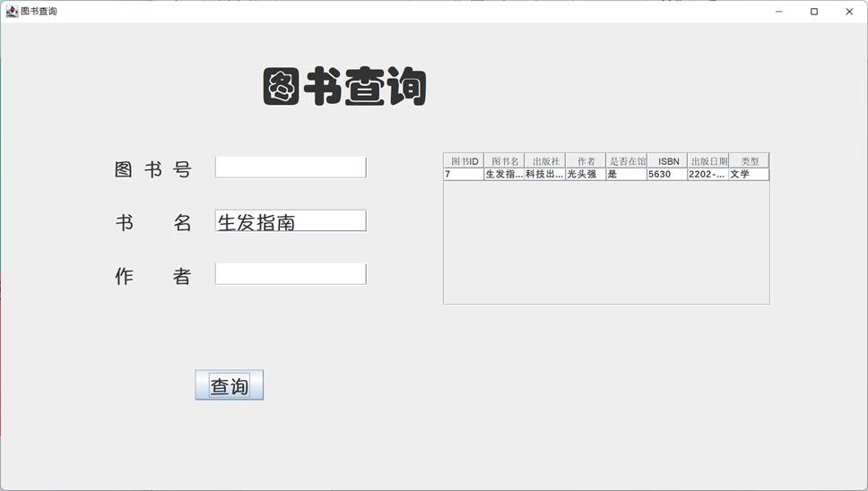The image size is (868, 491).
Task: Click the 是 availability cell
Action: tap(627, 174)
